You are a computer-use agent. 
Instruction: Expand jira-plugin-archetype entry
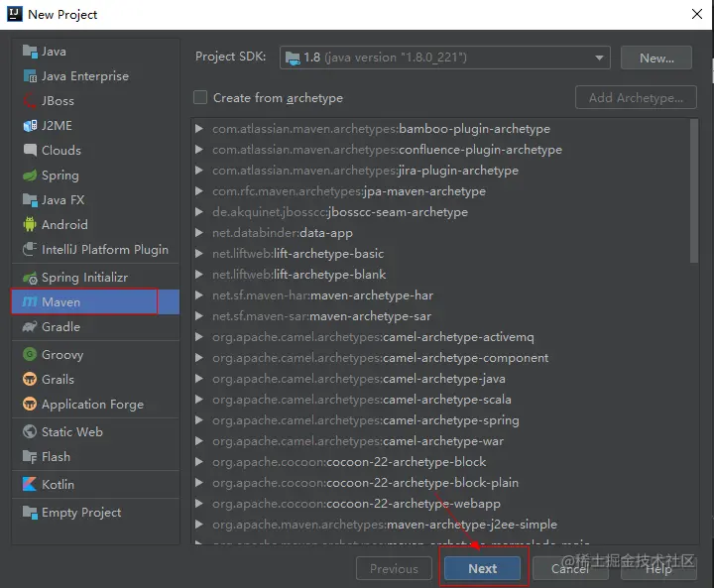pos(199,171)
